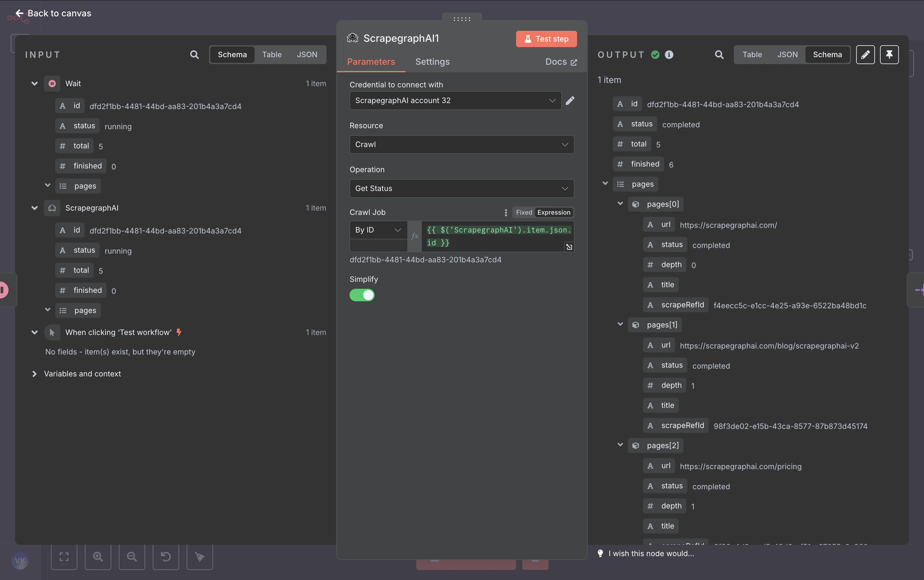Click the pages[2] object cube icon
924x580 pixels.
click(x=636, y=445)
